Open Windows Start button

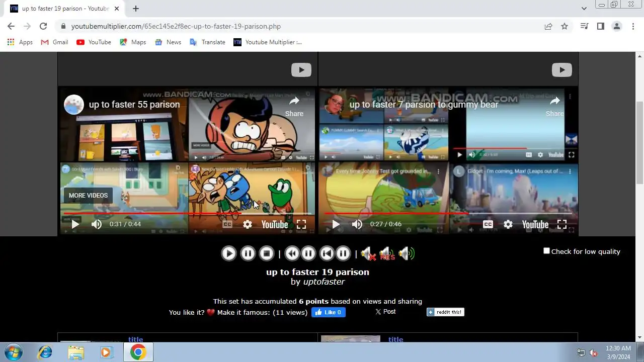click(x=13, y=352)
